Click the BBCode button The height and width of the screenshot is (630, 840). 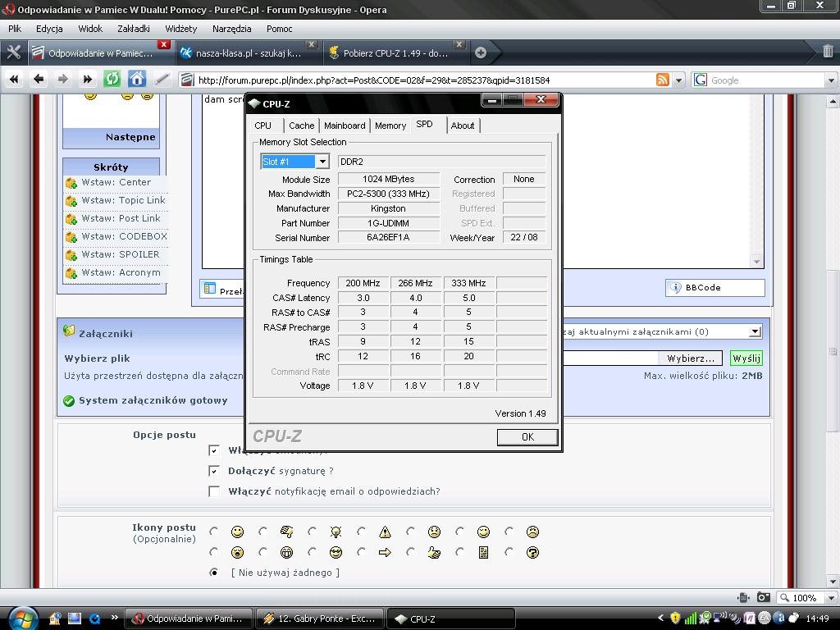point(714,288)
